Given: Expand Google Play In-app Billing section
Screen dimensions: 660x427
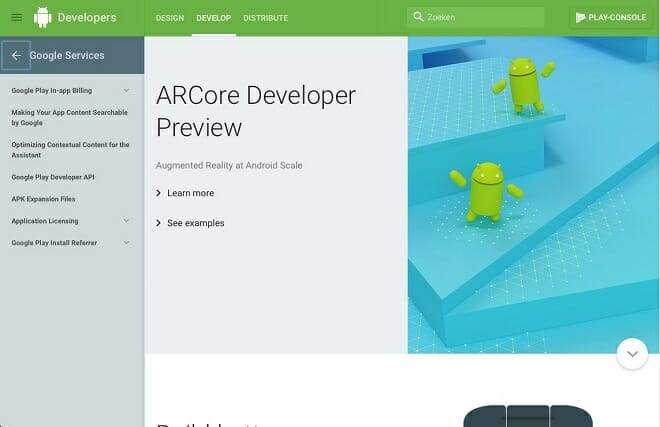Looking at the screenshot, I should (126, 91).
